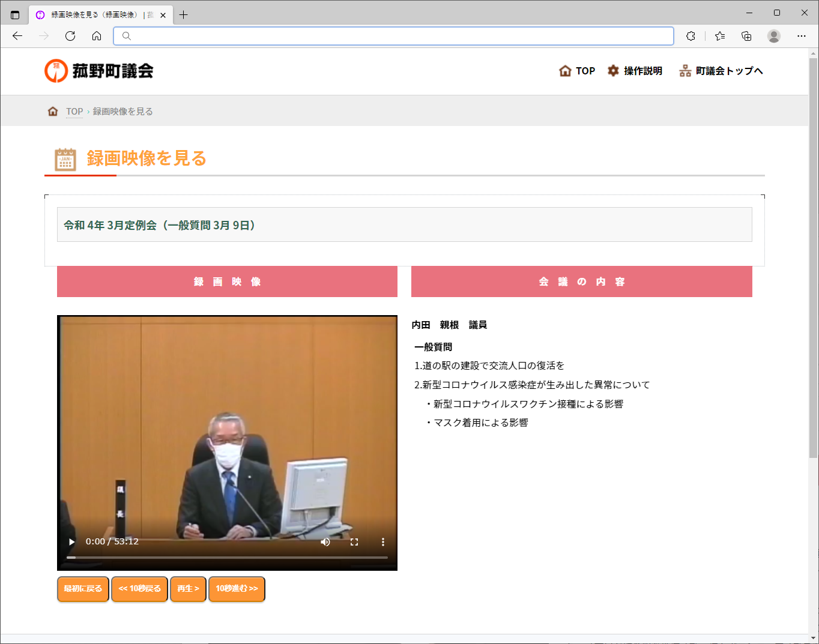
Task: Click the video progress bar
Action: (x=227, y=558)
